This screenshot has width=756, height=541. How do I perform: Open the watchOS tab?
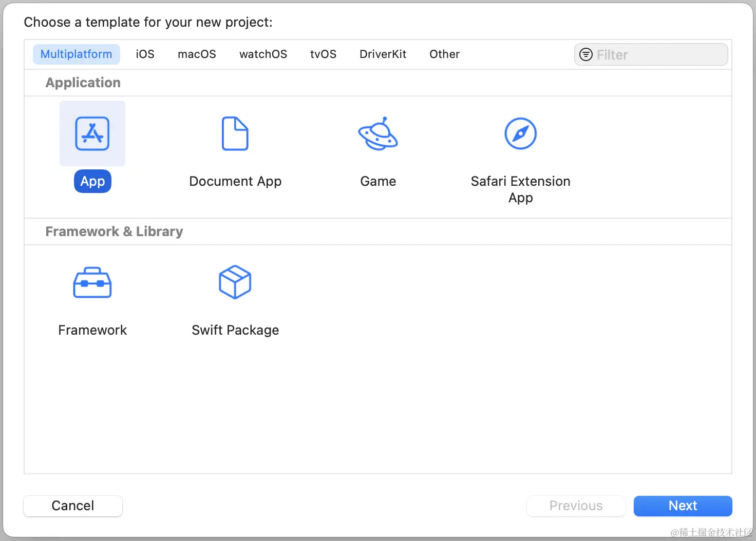coord(263,54)
